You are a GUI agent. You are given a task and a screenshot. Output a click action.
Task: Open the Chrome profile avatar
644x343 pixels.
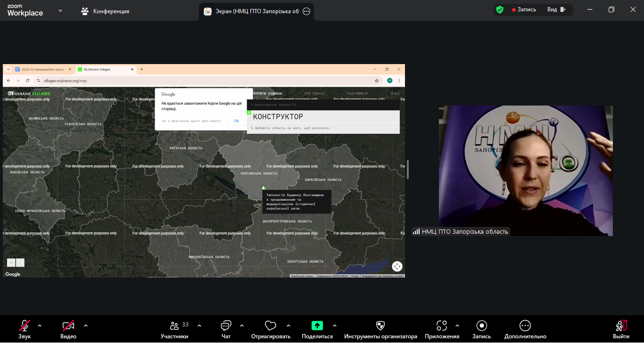390,81
